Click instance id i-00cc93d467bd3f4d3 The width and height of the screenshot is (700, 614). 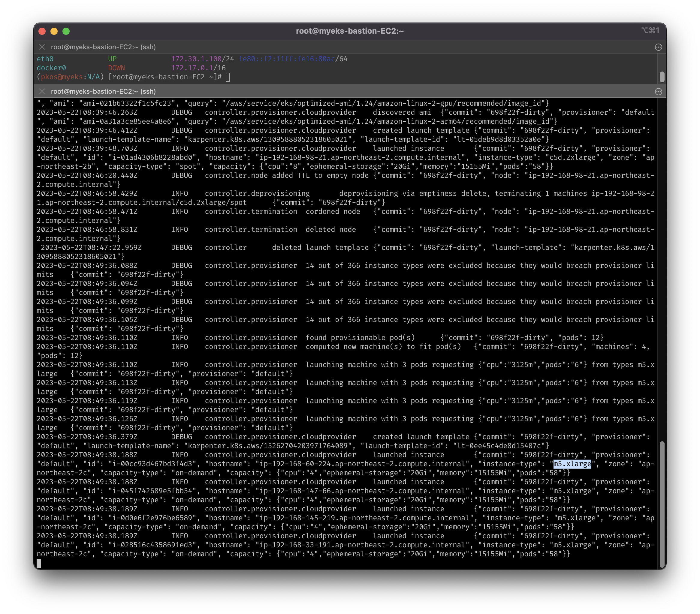coord(152,464)
